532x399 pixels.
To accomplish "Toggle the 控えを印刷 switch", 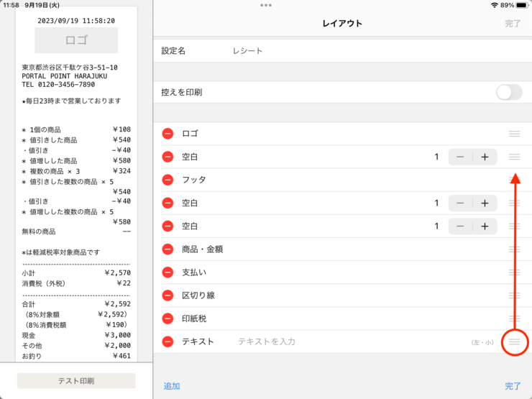I will pyautogui.click(x=509, y=92).
